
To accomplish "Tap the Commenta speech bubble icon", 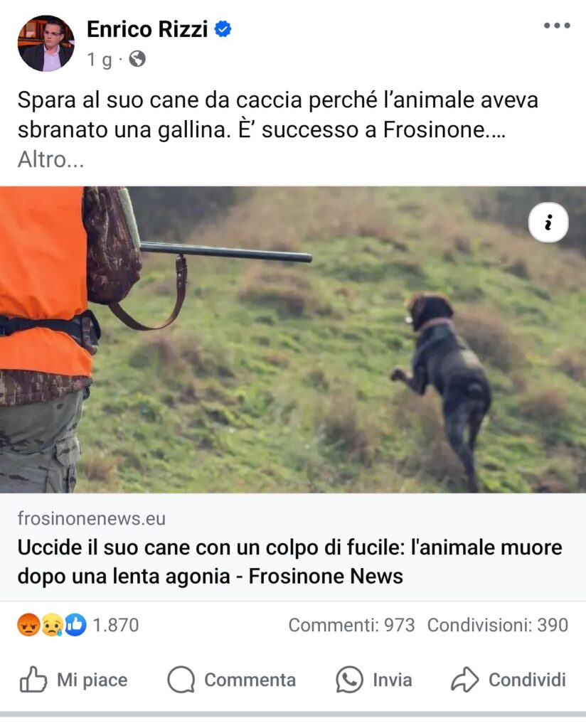I will coord(181,680).
